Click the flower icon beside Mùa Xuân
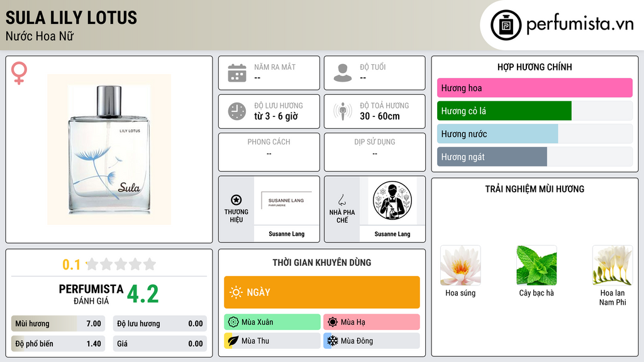This screenshot has height=362, width=644. pos(233,322)
